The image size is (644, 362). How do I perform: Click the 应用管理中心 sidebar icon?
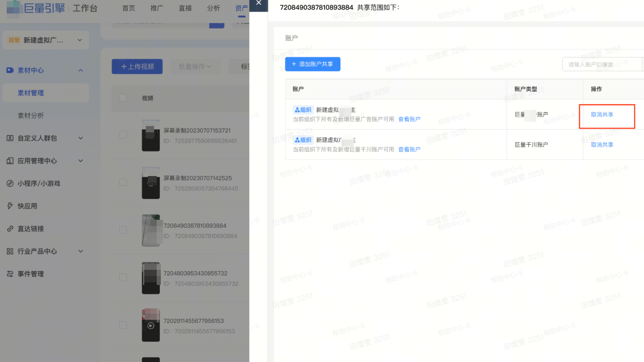(x=10, y=161)
